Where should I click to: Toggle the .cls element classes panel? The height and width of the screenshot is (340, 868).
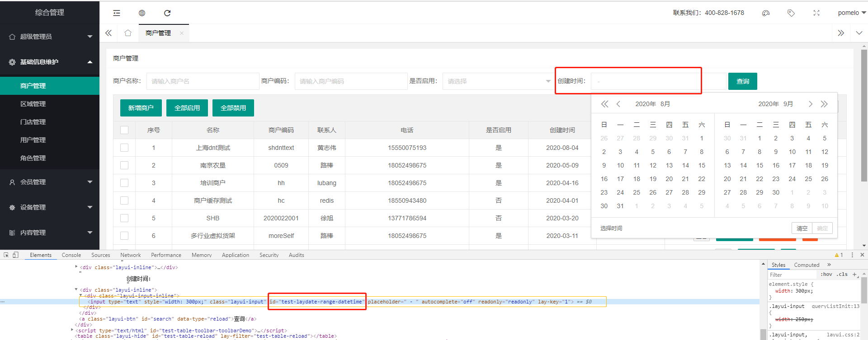click(x=842, y=275)
